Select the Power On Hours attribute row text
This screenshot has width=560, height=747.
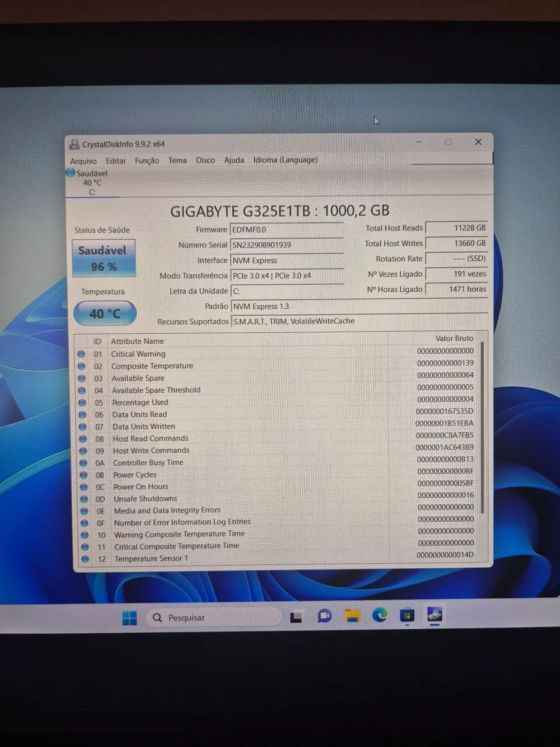141,487
